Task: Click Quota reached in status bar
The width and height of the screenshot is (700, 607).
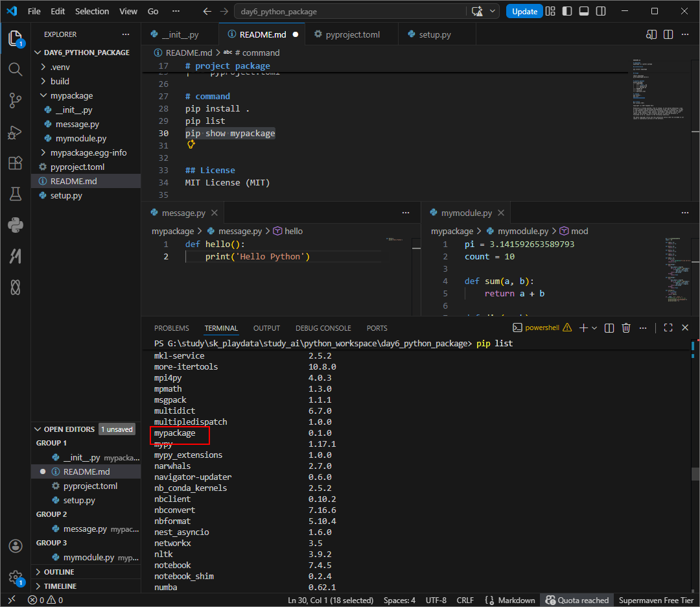Action: 577,601
